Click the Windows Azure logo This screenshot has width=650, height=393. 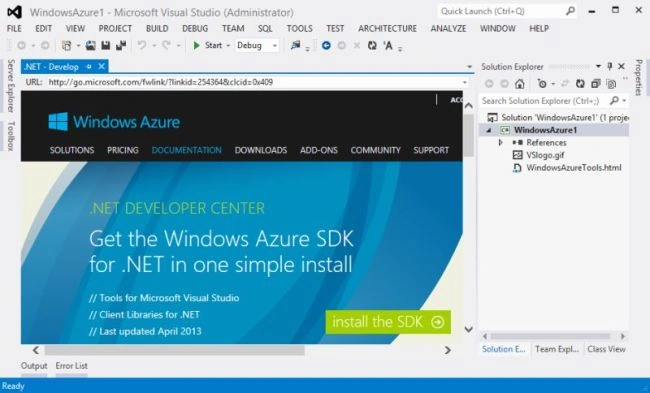click(114, 122)
